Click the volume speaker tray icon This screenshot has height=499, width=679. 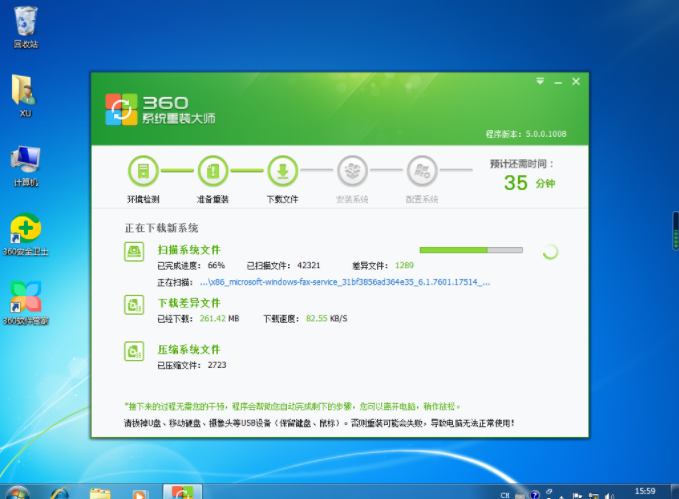(x=609, y=496)
